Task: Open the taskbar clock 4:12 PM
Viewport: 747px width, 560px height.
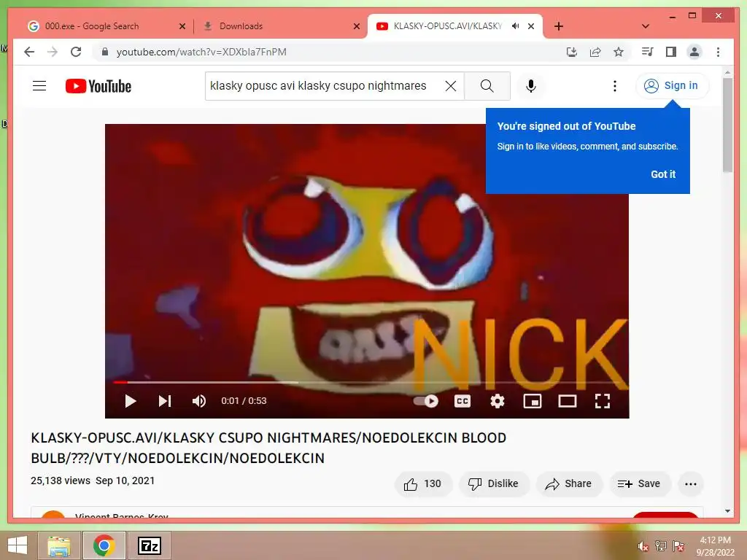Action: tap(715, 546)
